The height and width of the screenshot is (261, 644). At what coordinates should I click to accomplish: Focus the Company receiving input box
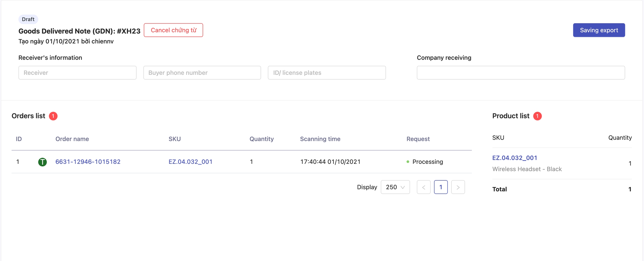520,73
